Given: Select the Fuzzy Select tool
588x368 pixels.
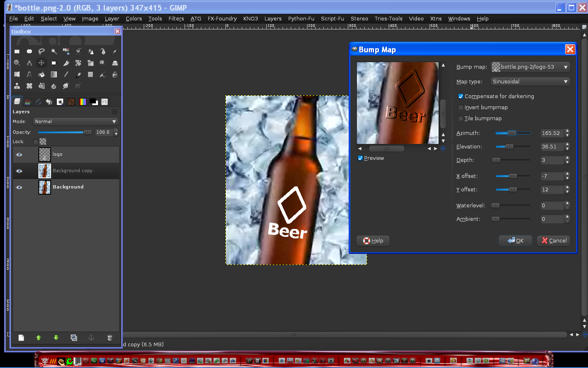Looking at the screenshot, I should 53,52.
